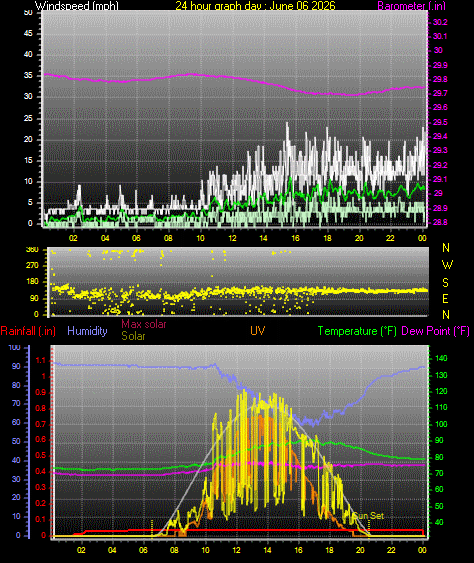Click the 270 wind direction scale value

coord(32,266)
